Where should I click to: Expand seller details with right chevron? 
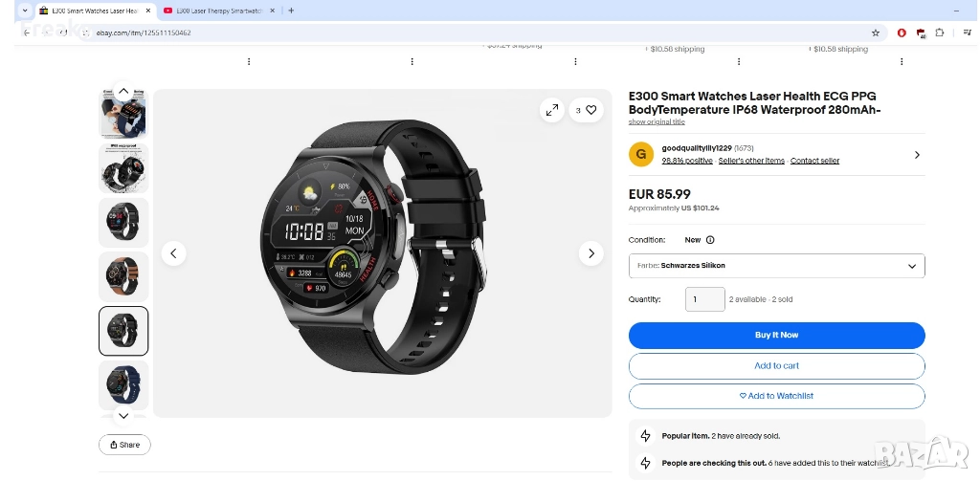[x=917, y=155]
